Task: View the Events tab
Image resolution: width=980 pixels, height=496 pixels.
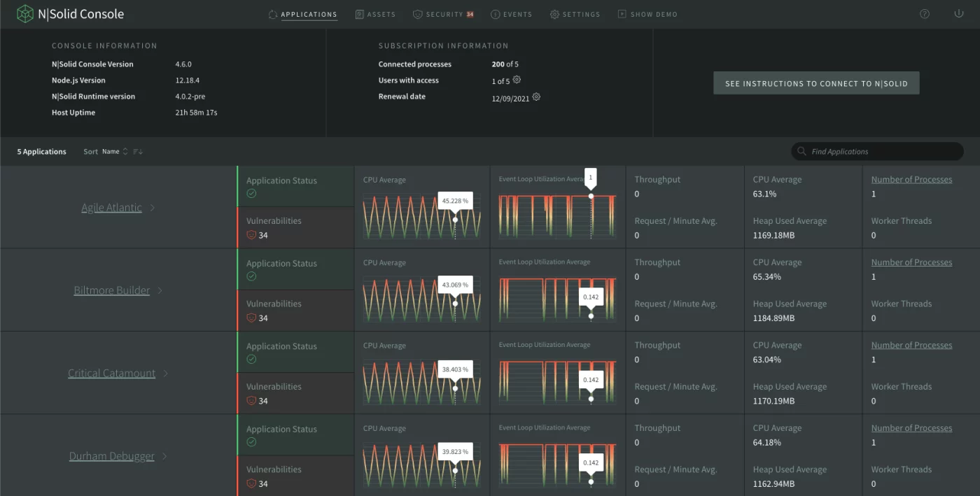Action: 511,14
